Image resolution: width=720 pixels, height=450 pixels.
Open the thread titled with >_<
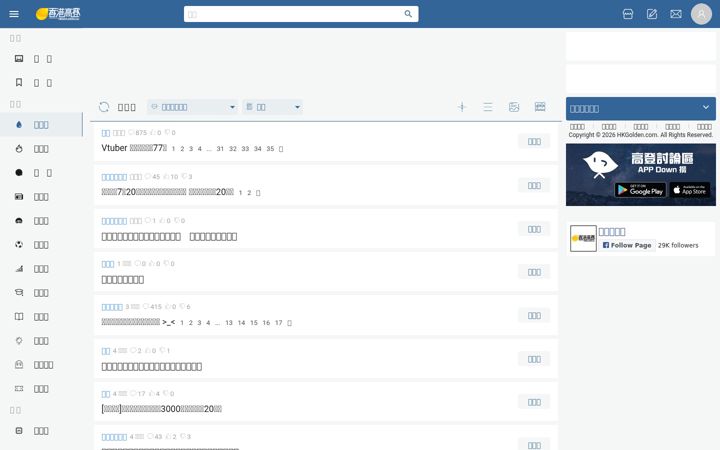point(138,322)
